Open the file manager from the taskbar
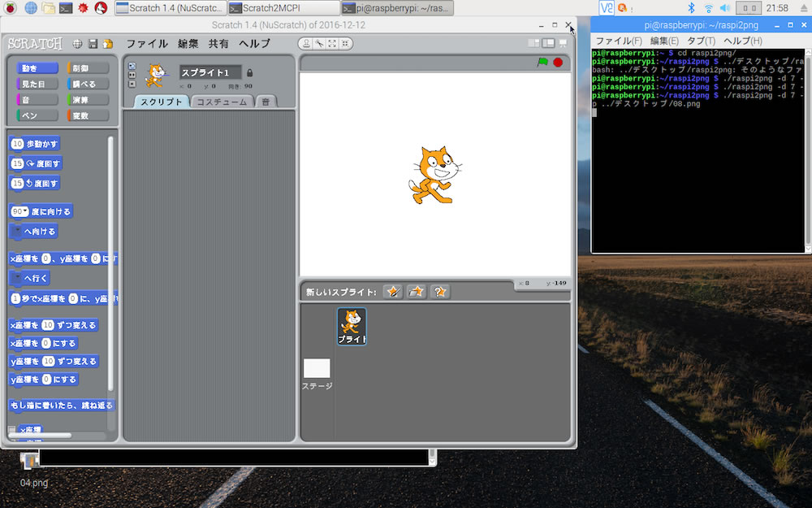This screenshot has height=508, width=812. pos(48,8)
